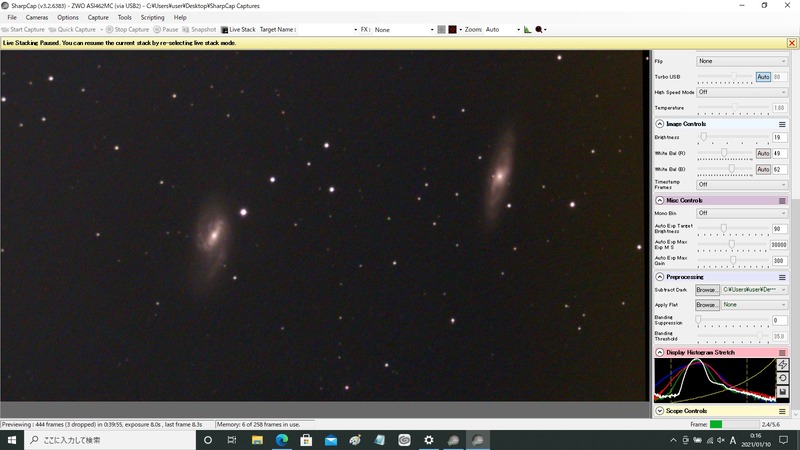
Task: Click the red reticule overlay icon
Action: point(453,30)
